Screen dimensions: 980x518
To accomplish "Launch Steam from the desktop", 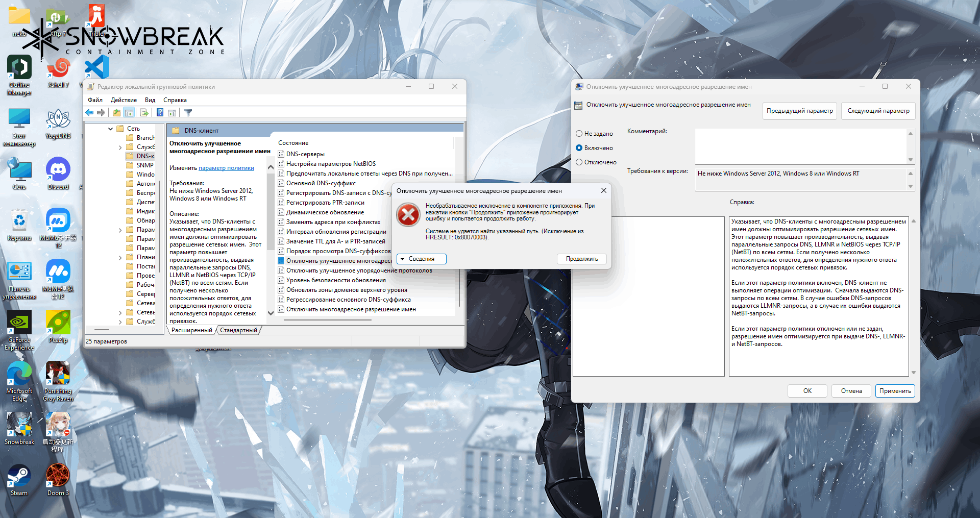I will click(19, 480).
